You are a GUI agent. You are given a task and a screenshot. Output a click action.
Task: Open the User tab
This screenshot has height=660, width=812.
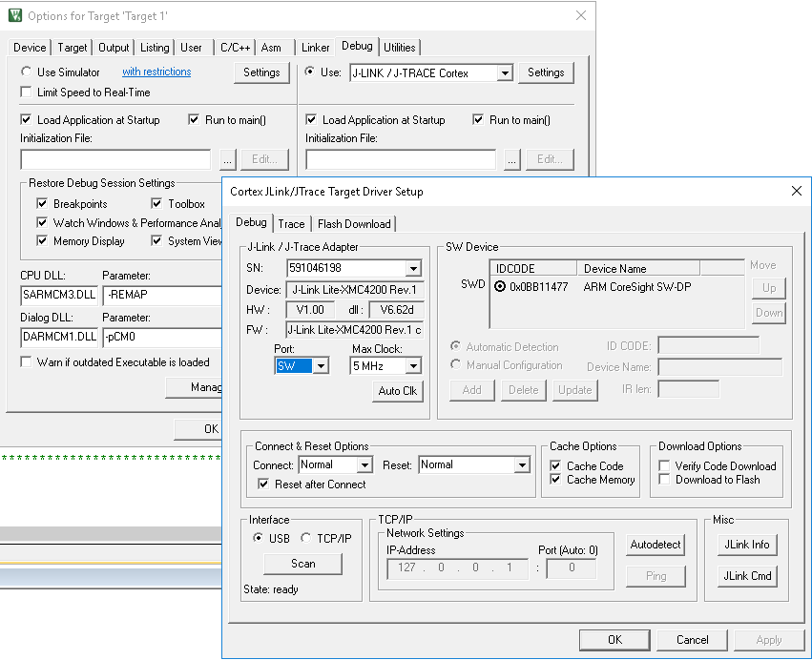(191, 48)
